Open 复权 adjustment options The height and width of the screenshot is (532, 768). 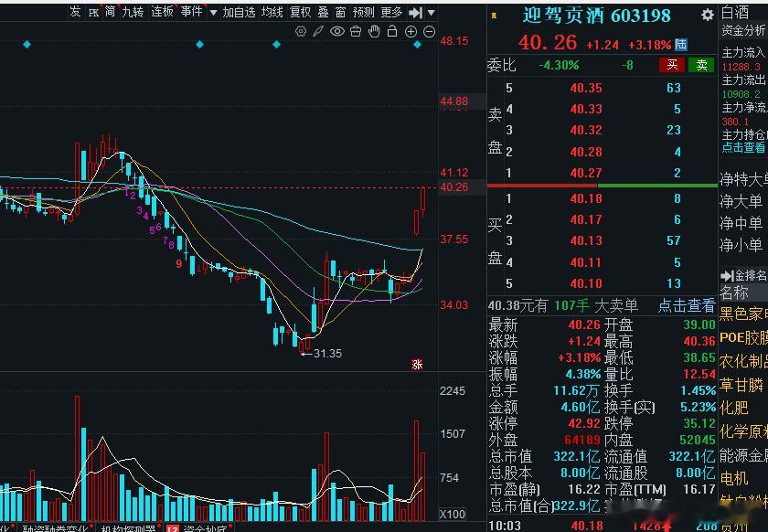point(301,12)
